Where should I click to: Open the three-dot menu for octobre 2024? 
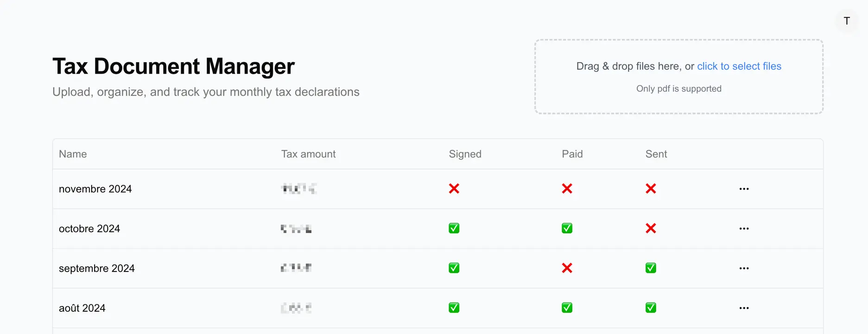(744, 229)
